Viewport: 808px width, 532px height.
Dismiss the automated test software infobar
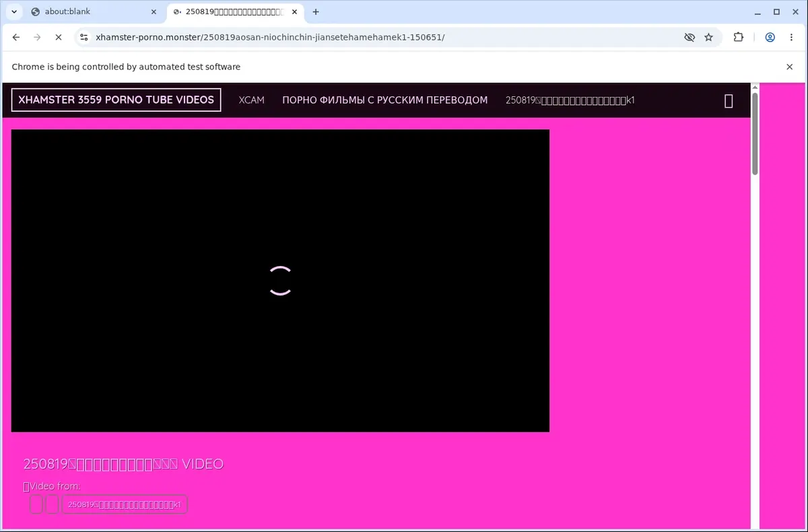click(x=790, y=67)
